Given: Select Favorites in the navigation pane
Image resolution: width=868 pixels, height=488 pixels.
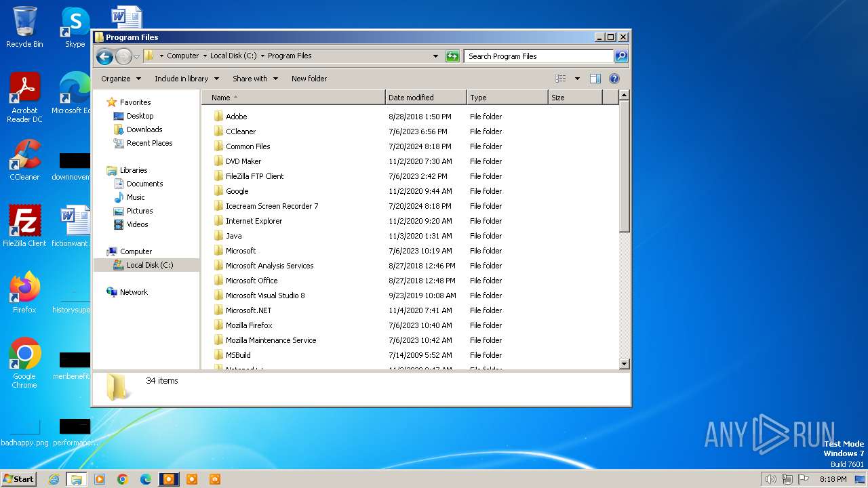Looking at the screenshot, I should click(x=135, y=102).
